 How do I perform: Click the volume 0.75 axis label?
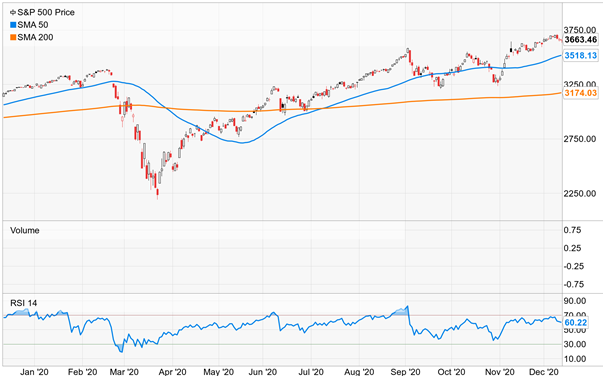(572, 230)
